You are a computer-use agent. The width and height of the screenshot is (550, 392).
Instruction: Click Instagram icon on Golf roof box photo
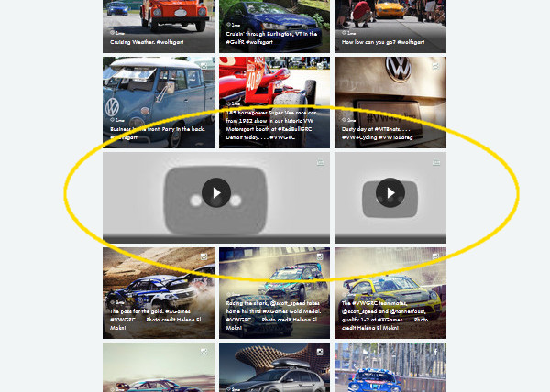[321, 353]
